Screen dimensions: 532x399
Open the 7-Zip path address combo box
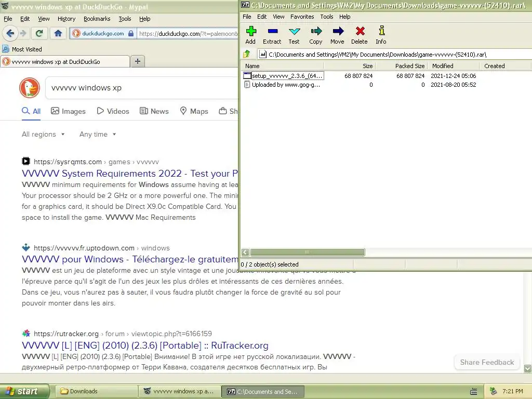(x=395, y=54)
